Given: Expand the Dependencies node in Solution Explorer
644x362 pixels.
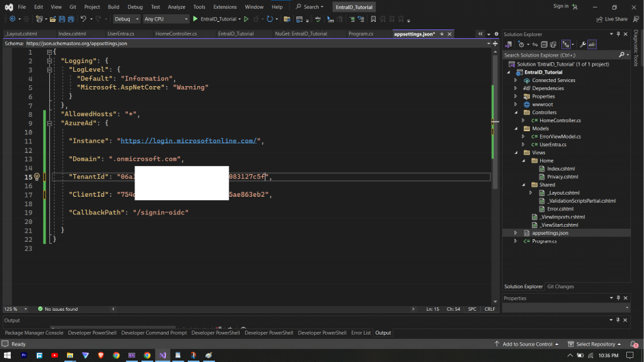Looking at the screenshot, I should pyautogui.click(x=516, y=88).
